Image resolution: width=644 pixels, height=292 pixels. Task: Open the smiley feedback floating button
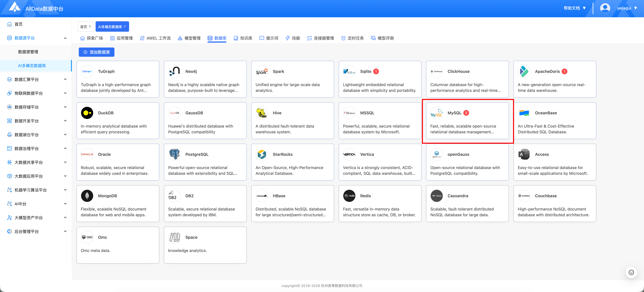pos(631,272)
